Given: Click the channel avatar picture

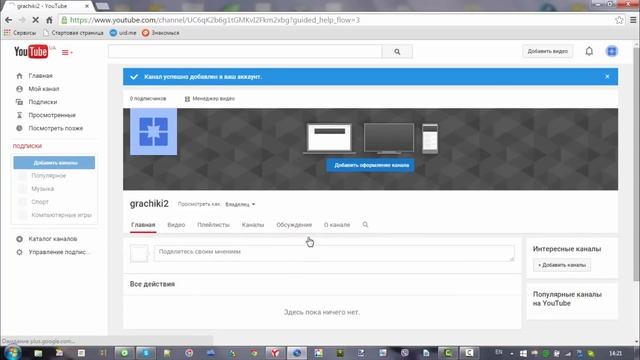Looking at the screenshot, I should (153, 132).
